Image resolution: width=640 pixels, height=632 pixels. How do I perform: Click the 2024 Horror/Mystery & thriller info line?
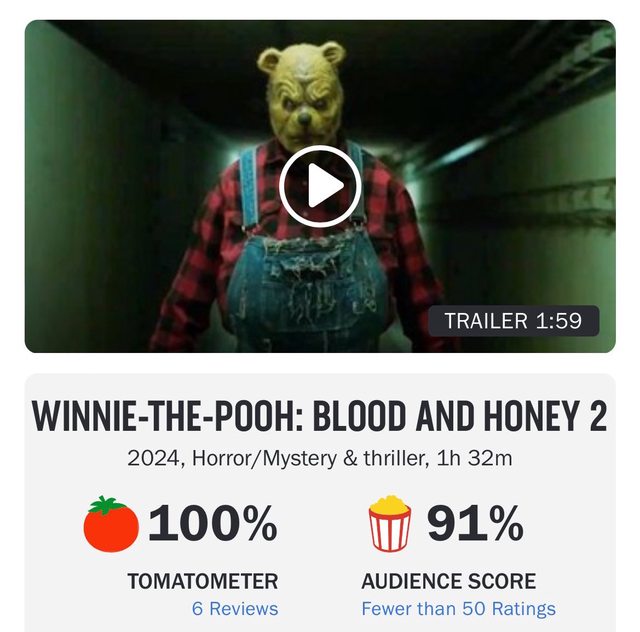[320, 458]
